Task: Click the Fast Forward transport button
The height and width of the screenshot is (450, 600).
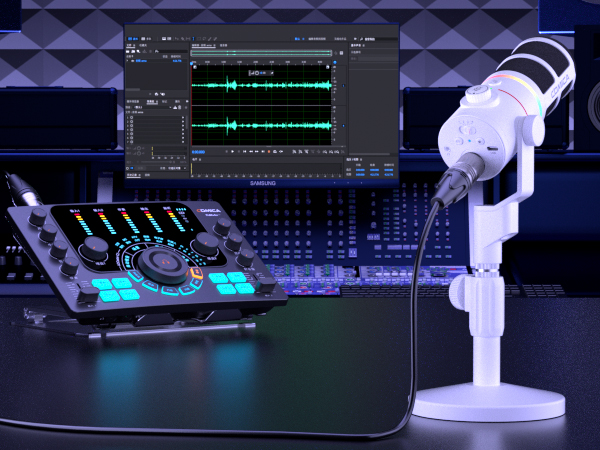Action: coord(257,152)
